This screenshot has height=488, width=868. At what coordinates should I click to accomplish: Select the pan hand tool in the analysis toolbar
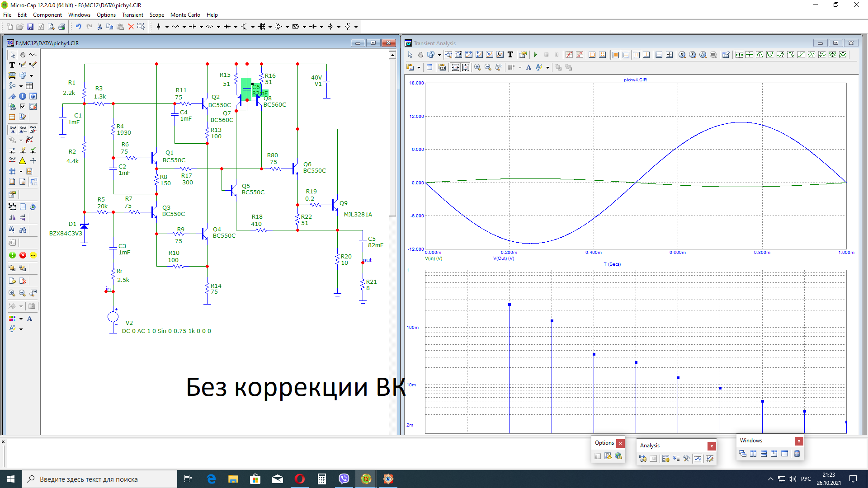[420, 55]
